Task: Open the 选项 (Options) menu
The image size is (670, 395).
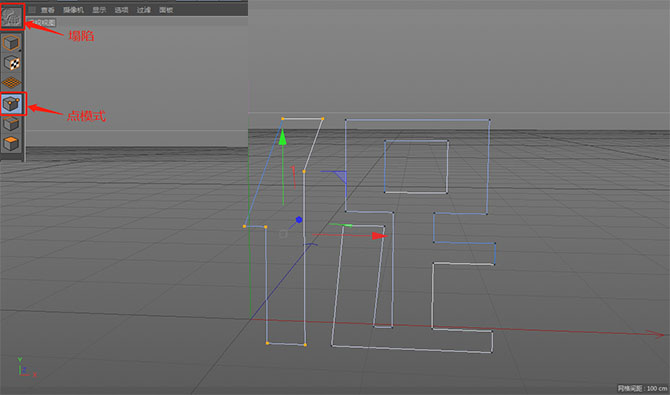Action: point(121,10)
